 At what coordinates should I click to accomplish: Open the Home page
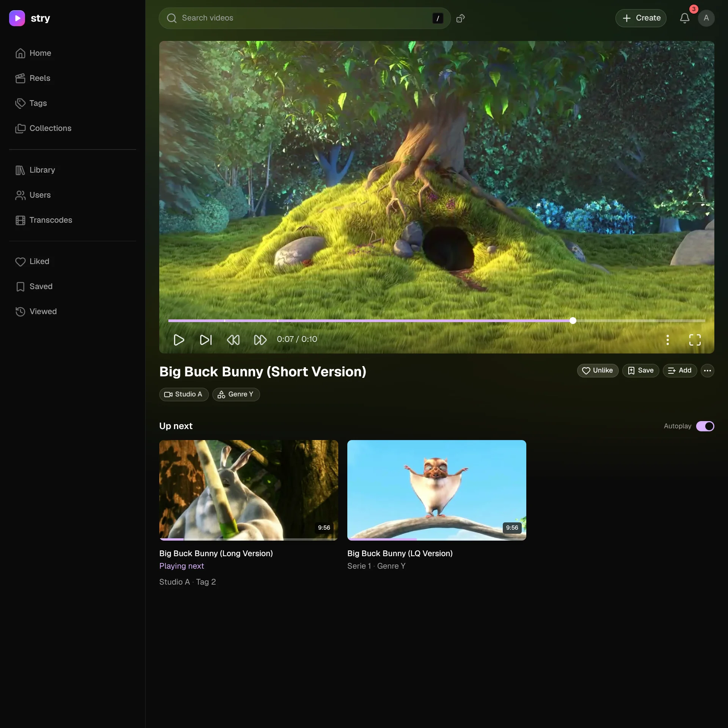click(72, 53)
